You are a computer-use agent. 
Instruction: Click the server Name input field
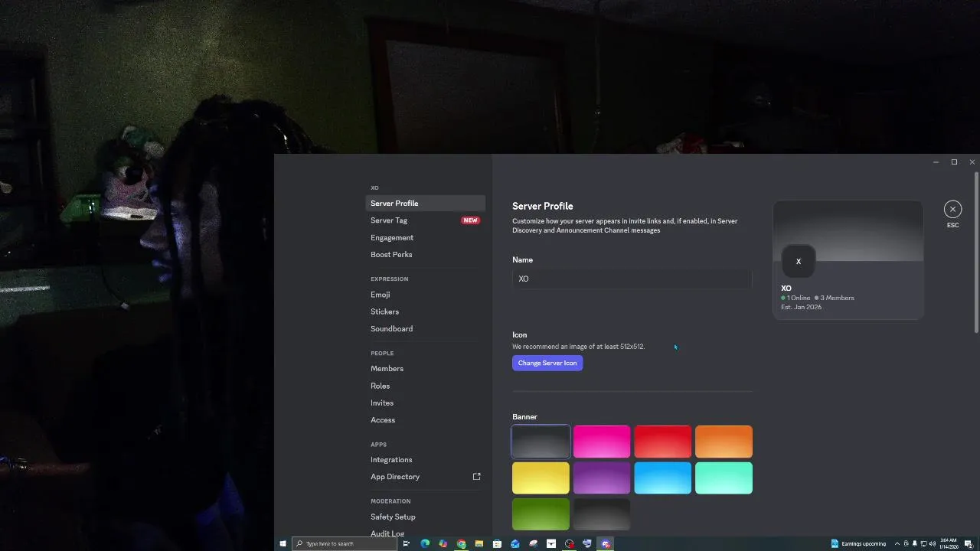pos(632,279)
